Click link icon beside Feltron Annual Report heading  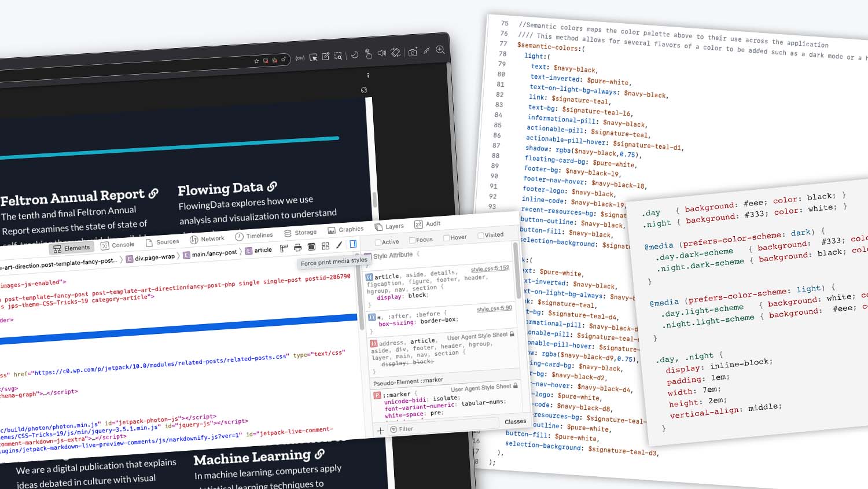point(153,194)
